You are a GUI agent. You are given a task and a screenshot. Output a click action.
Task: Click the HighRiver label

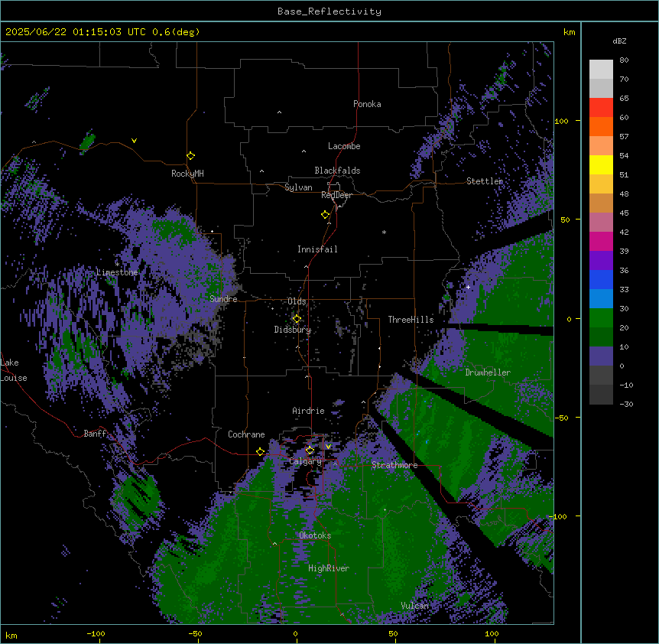pyautogui.click(x=329, y=569)
